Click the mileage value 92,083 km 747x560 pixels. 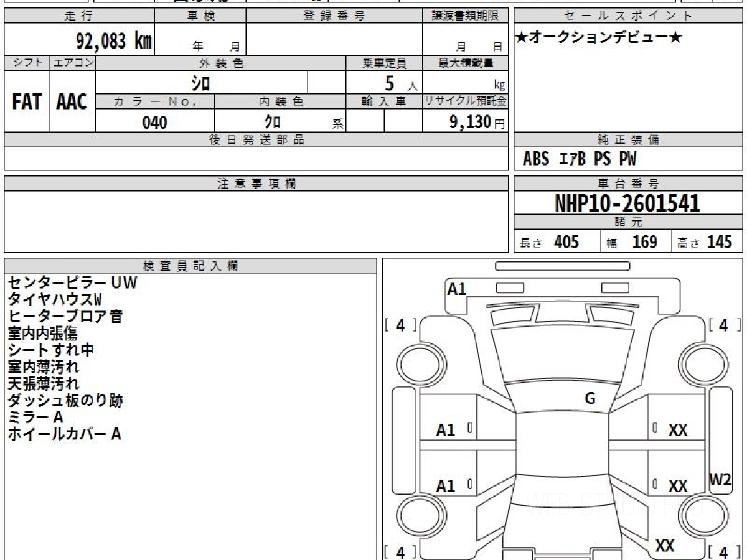(x=114, y=41)
